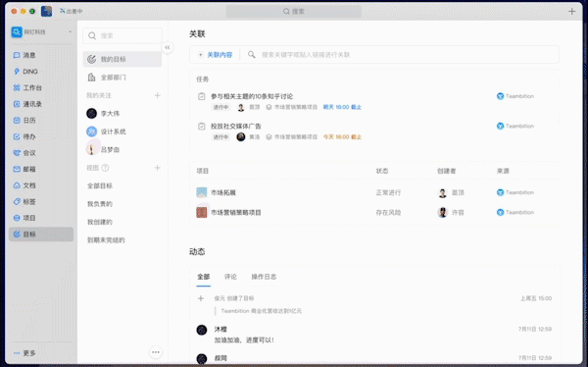Open DING in the left sidebar
The width and height of the screenshot is (588, 367).
(x=41, y=72)
